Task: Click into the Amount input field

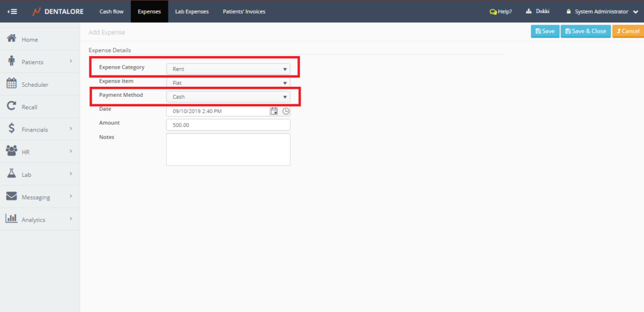Action: click(x=228, y=125)
